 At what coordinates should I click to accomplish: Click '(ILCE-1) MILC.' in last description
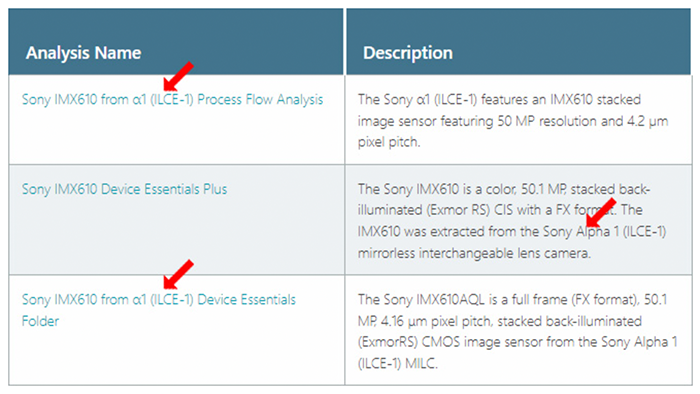point(397,363)
